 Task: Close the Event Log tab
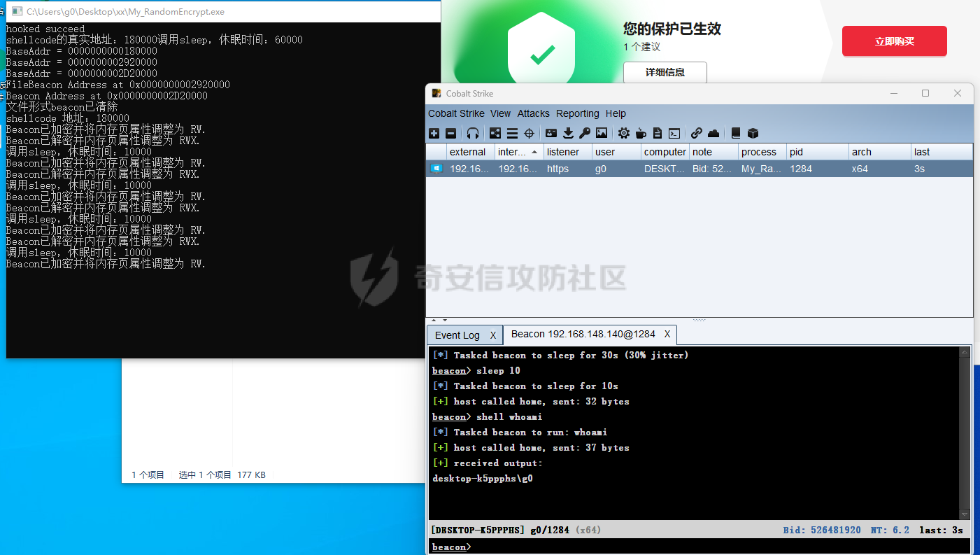[493, 335]
